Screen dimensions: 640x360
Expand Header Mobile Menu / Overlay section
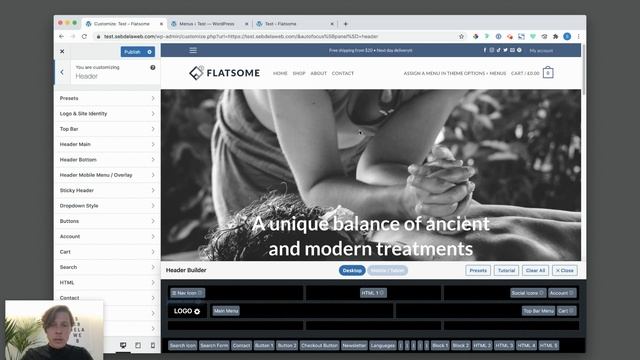(x=107, y=175)
